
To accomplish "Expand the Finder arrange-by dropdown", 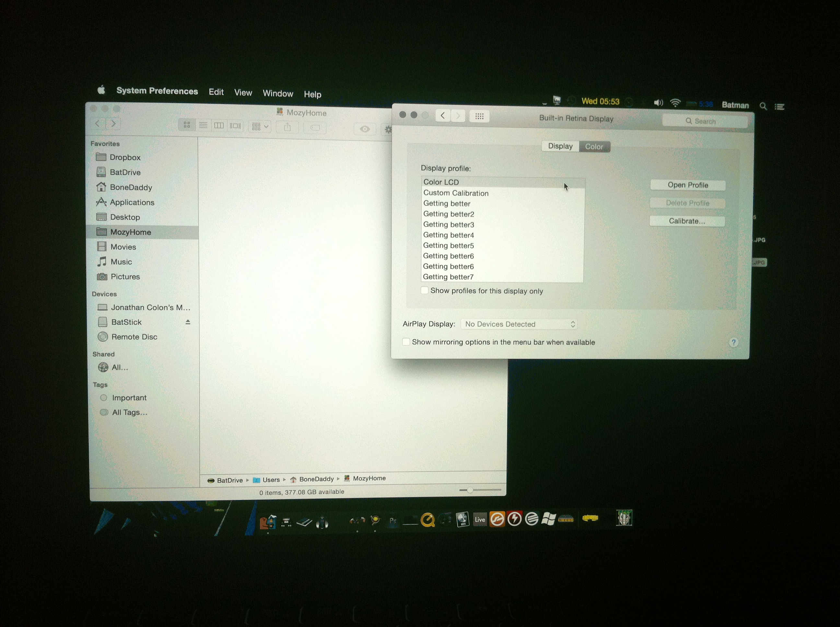I will tap(260, 126).
